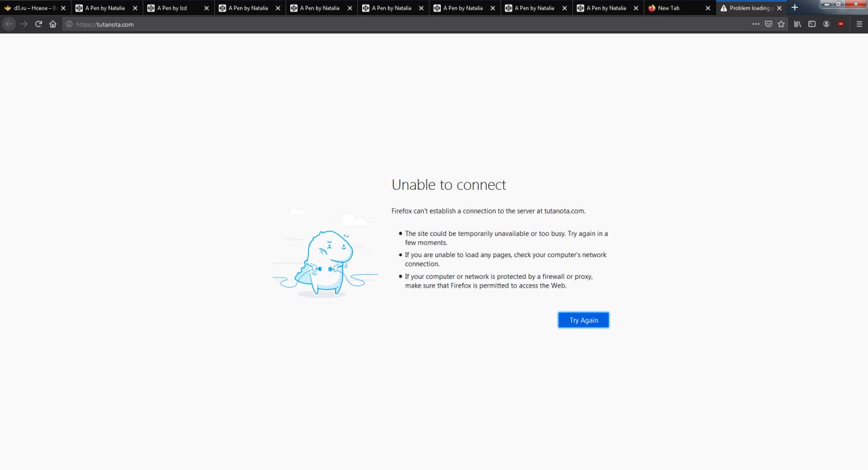Viewport: 868px width, 470px height.
Task: Open the uBlock Origin extension popup
Action: pos(841,24)
